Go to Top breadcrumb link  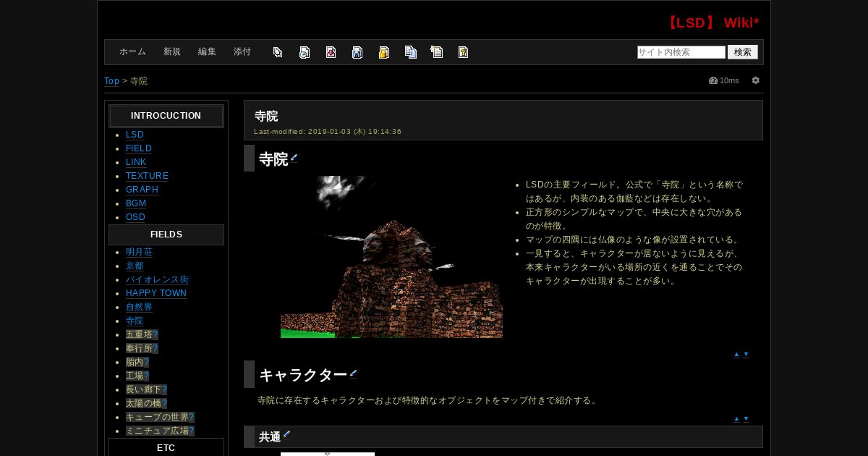tap(111, 81)
